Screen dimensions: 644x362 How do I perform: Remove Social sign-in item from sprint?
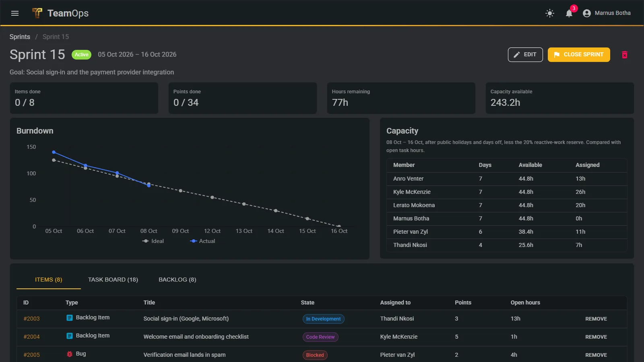pos(596,319)
